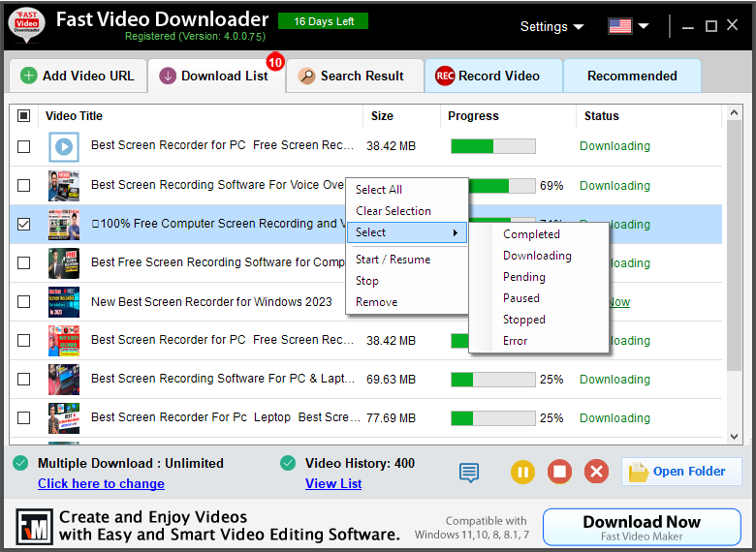The height and width of the screenshot is (552, 756).
Task: Click the Record Video REC icon
Action: [445, 76]
